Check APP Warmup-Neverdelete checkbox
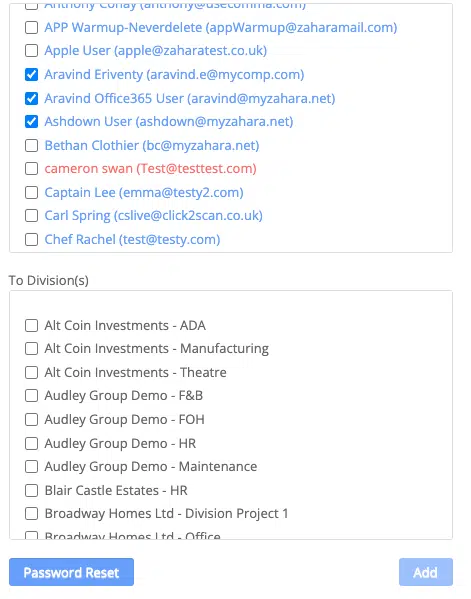The height and width of the screenshot is (599, 471). pos(31,28)
